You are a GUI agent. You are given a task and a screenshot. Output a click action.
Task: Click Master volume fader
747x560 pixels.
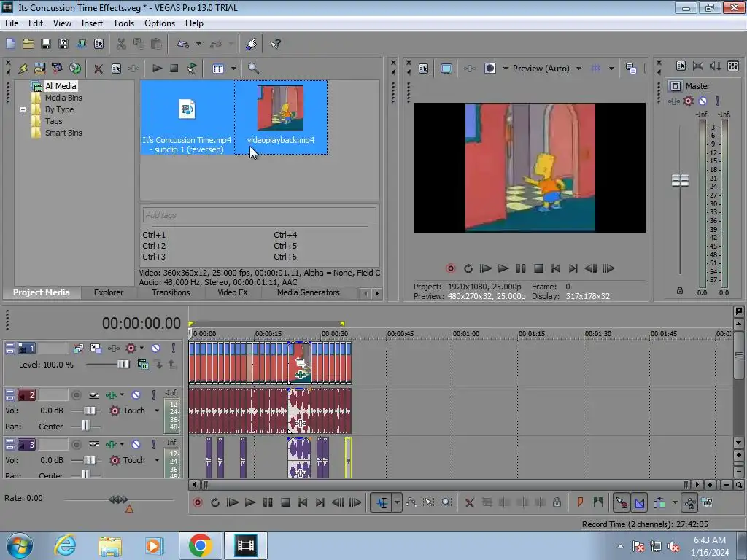680,181
